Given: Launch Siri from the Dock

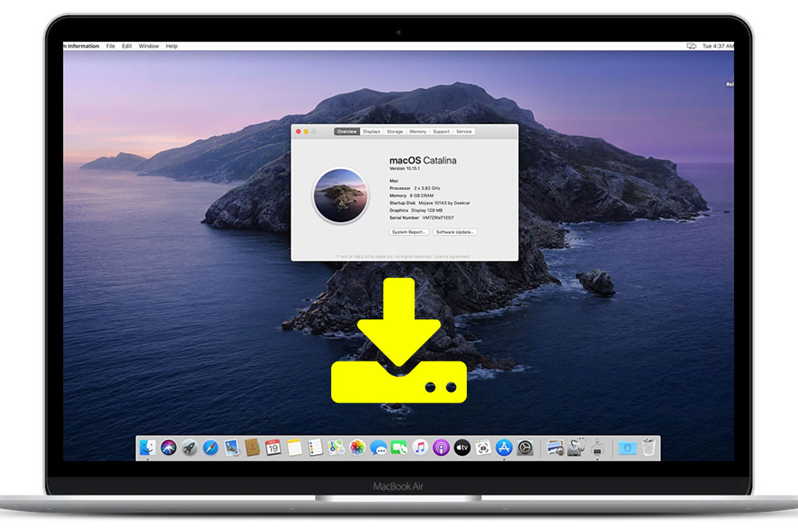Looking at the screenshot, I should tap(168, 448).
